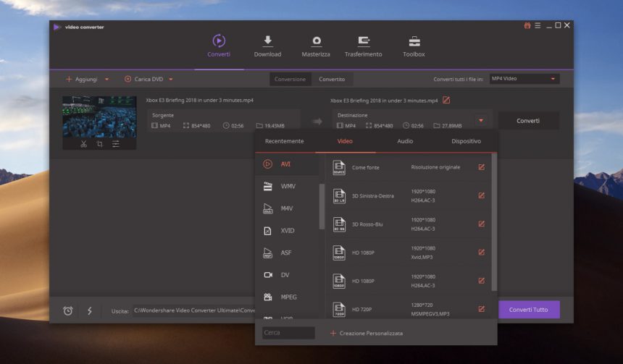The image size is (623, 364).
Task: Switch to the Dispositivo tab
Action: tap(466, 141)
